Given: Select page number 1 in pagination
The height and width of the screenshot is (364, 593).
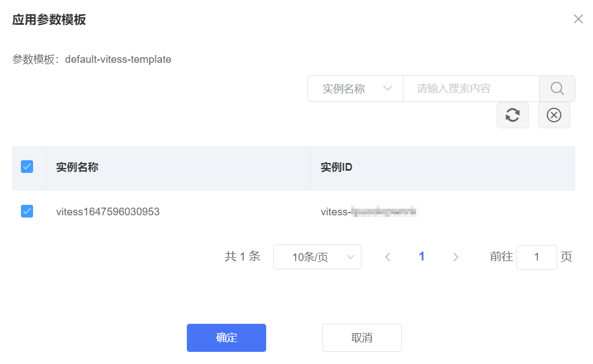Looking at the screenshot, I should [x=422, y=257].
